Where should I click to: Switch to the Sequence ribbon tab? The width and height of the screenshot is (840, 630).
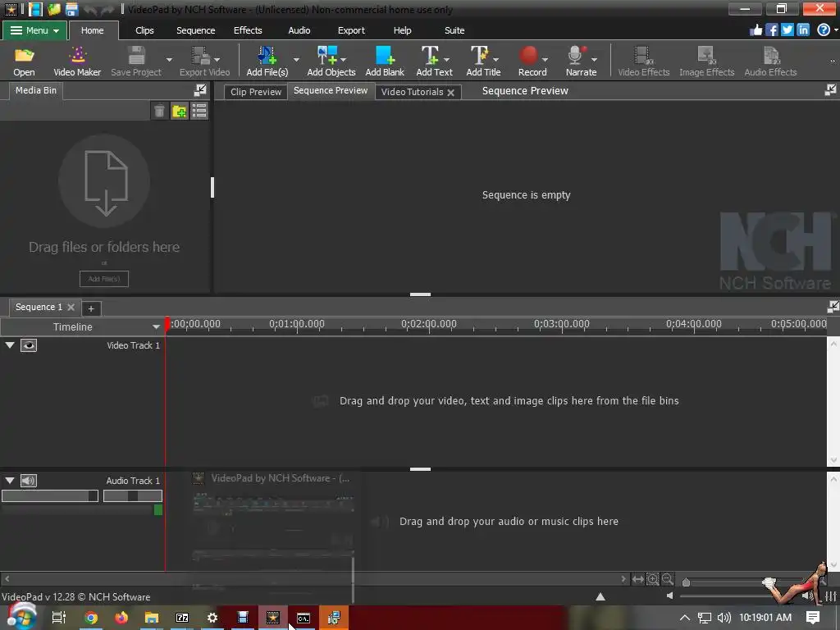(x=195, y=30)
